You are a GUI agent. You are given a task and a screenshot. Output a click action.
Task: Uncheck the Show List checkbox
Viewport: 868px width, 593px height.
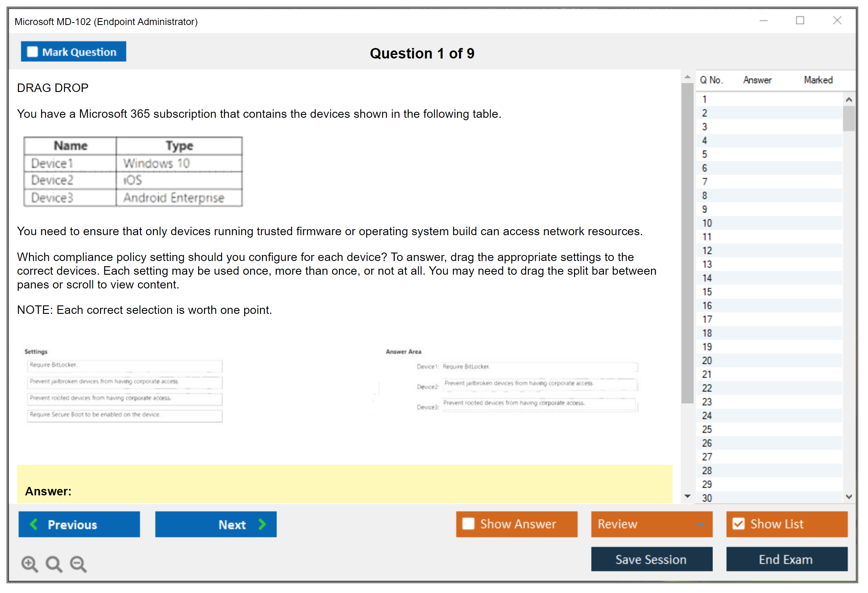[738, 524]
